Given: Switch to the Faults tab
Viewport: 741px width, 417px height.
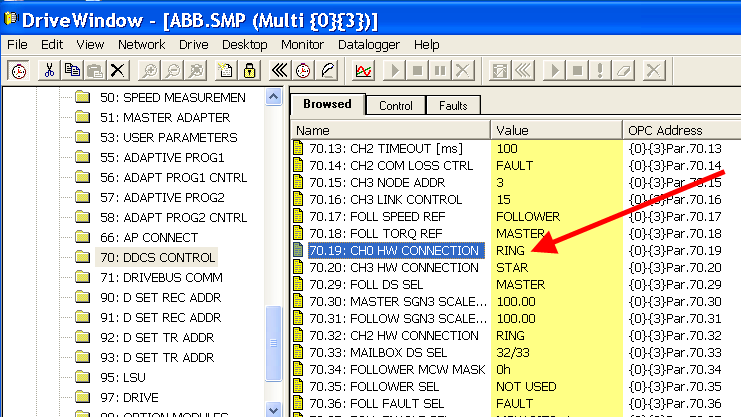Looking at the screenshot, I should point(454,105).
